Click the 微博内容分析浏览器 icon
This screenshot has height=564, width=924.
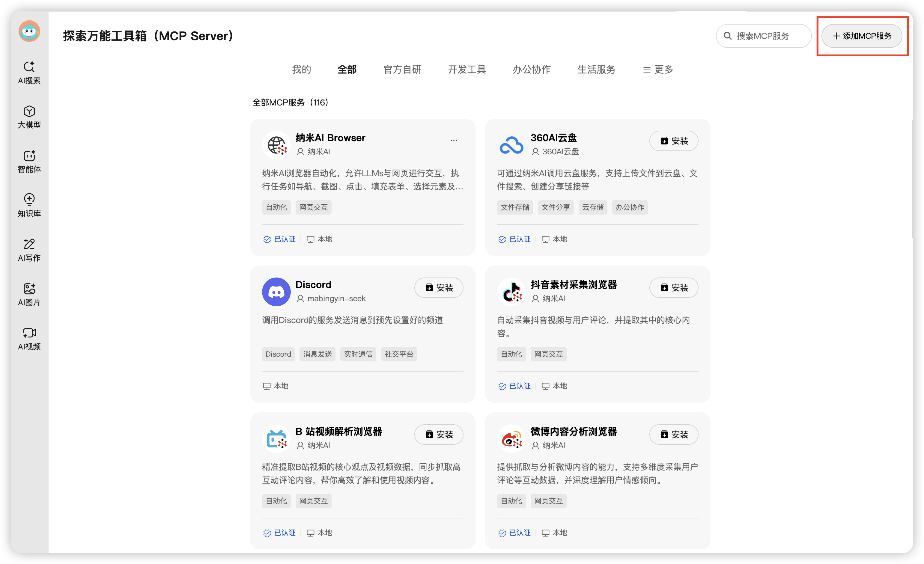pyautogui.click(x=511, y=438)
